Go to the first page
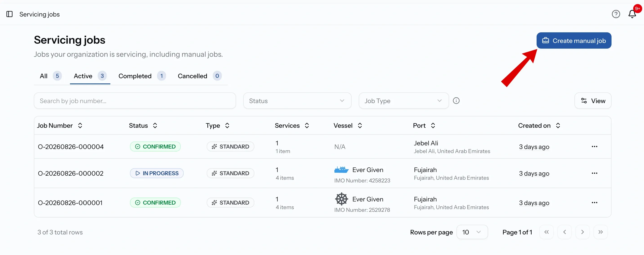This screenshot has width=644, height=255. 546,232
